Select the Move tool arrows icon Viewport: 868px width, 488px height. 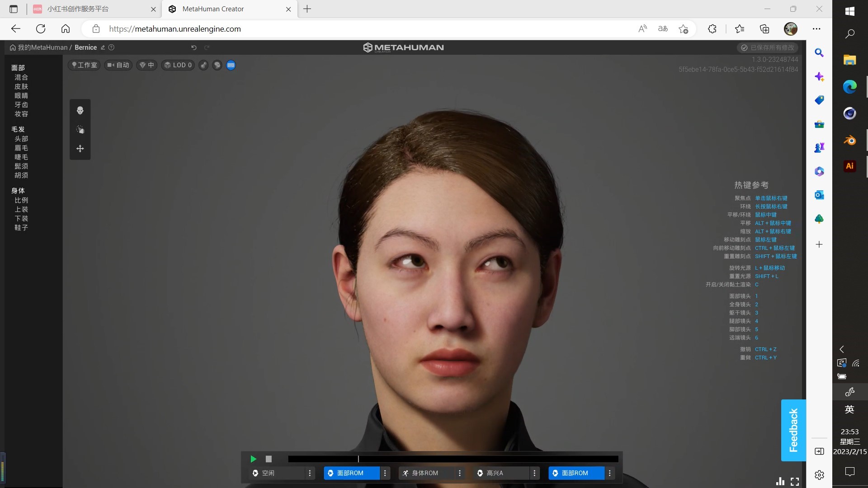point(80,149)
